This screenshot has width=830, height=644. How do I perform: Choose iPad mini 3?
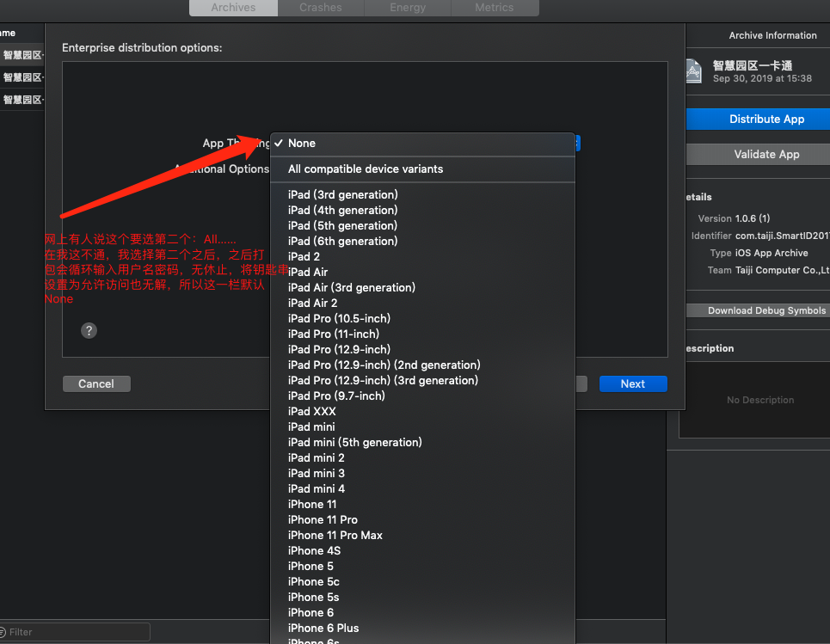(422, 473)
